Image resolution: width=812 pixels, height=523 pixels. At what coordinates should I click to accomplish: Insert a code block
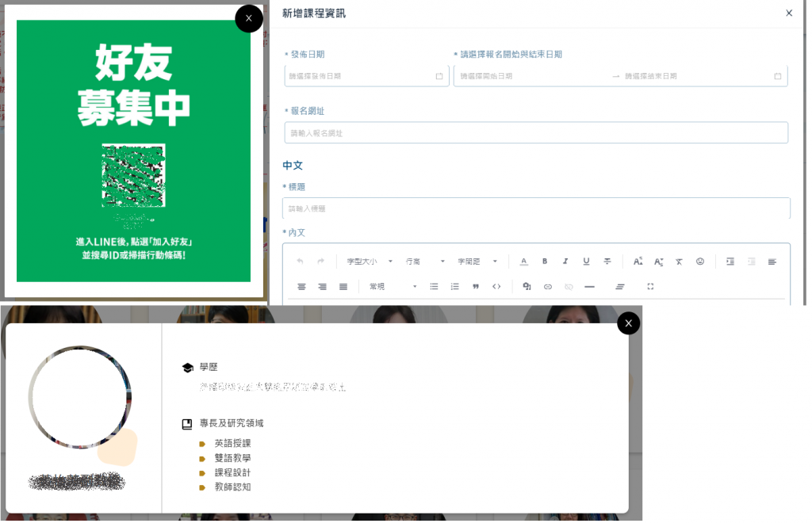pos(496,287)
